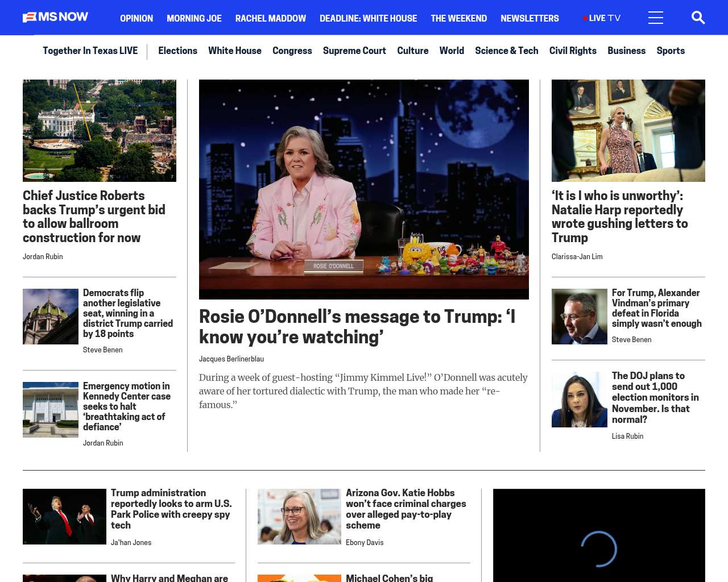Select the White House topic

[235, 51]
